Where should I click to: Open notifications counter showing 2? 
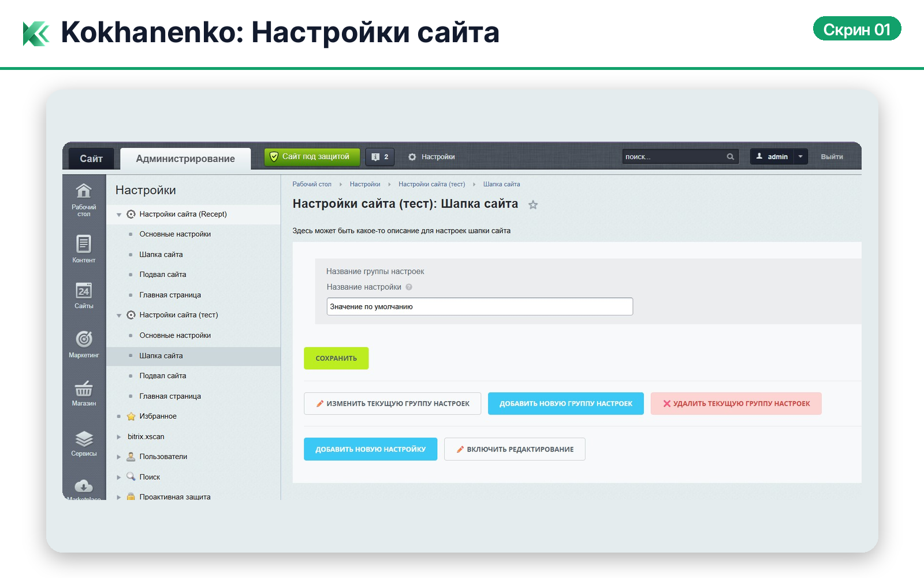(x=380, y=157)
